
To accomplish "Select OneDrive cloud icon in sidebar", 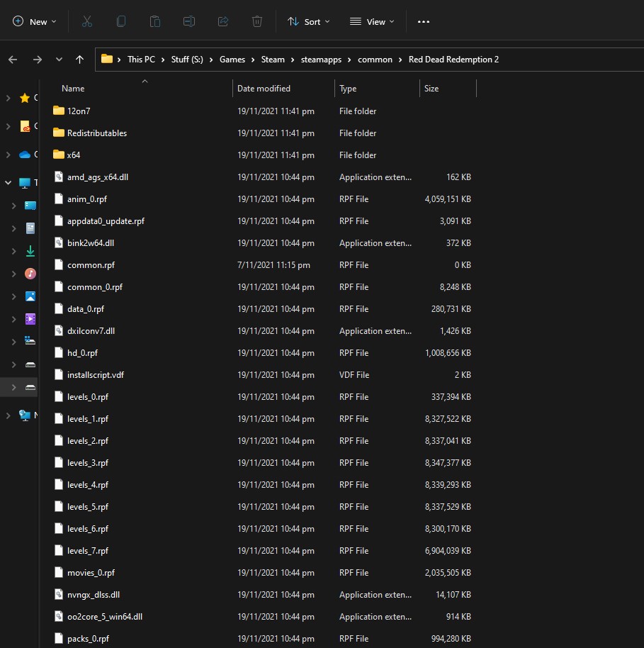I will point(25,155).
